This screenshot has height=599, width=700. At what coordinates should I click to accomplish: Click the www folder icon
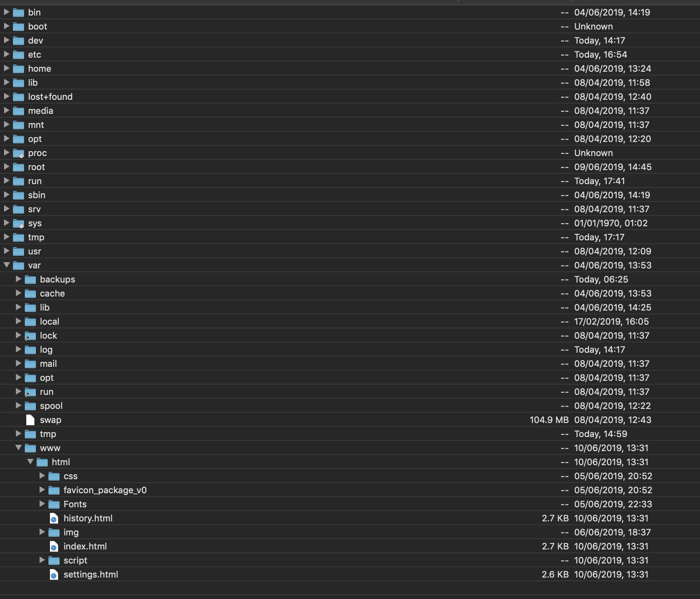pos(30,448)
